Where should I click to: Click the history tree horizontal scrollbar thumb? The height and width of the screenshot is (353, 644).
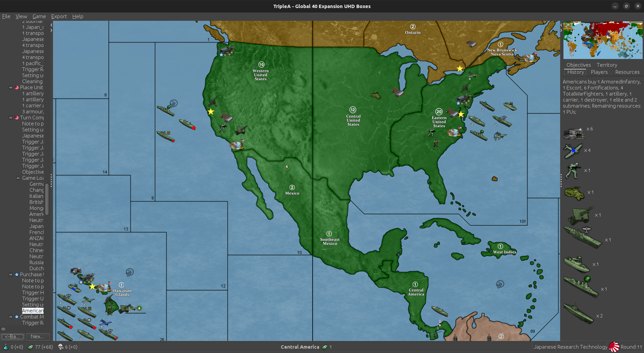[3, 329]
